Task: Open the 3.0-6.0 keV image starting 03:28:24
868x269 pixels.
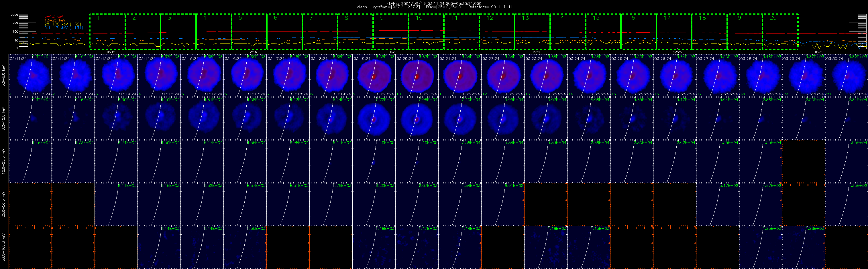Action: [x=761, y=76]
